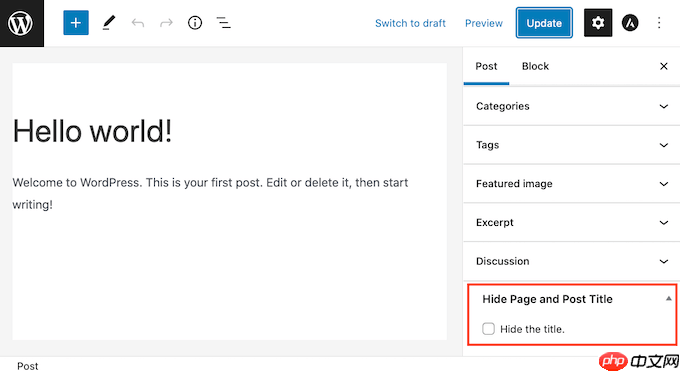Expand the Tags panel
This screenshot has height=371, width=680.
coord(572,145)
